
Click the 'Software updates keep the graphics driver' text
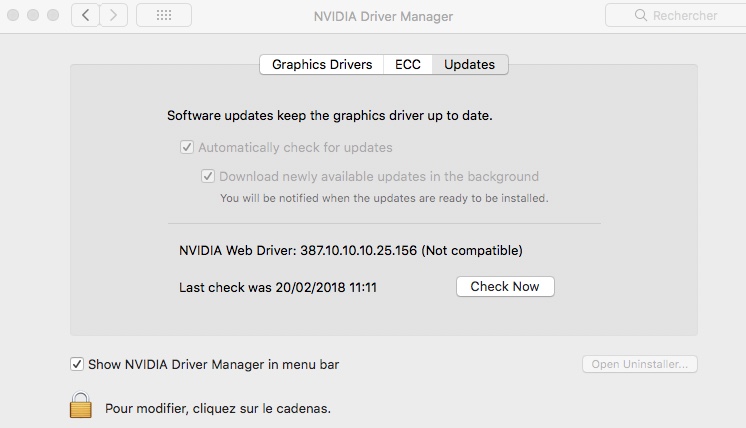click(330, 116)
